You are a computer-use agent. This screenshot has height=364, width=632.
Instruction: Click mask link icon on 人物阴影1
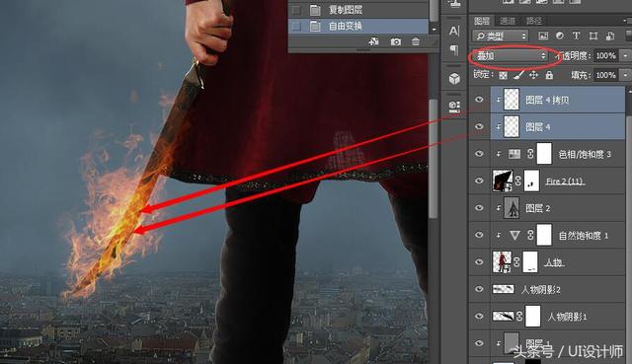[x=519, y=316]
